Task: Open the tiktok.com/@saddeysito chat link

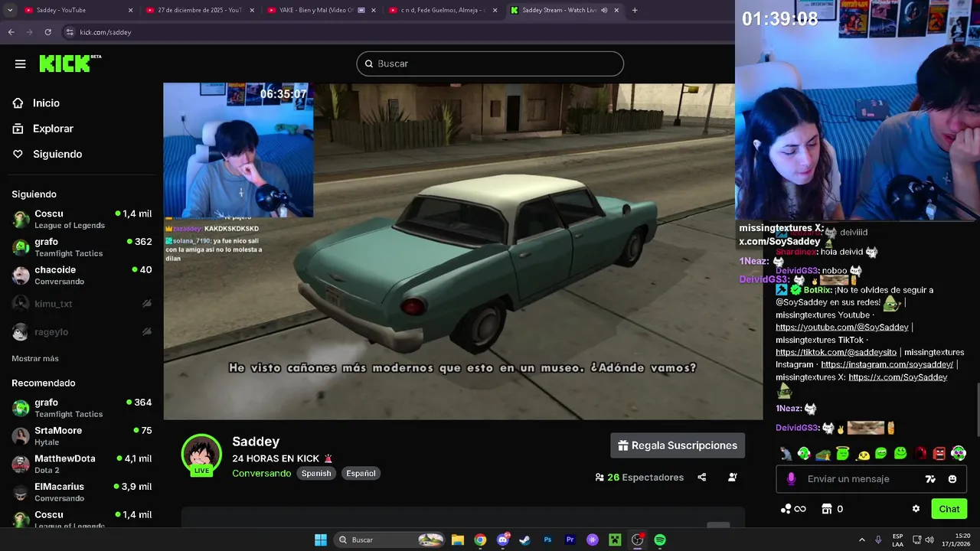Action: [x=835, y=352]
